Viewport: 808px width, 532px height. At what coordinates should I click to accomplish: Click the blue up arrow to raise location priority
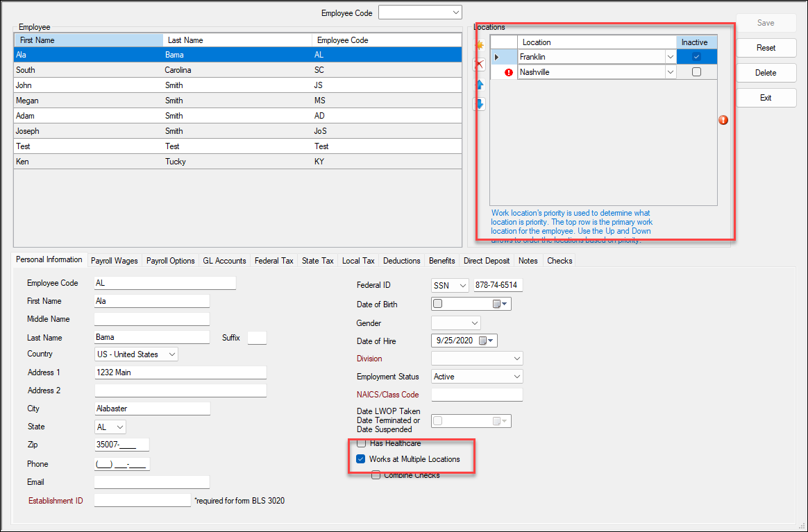point(479,84)
